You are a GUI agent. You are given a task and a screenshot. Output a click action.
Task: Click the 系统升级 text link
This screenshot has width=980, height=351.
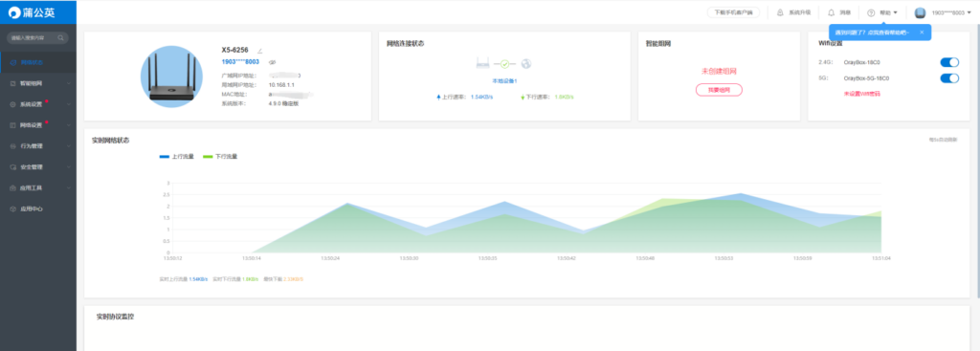pyautogui.click(x=800, y=12)
